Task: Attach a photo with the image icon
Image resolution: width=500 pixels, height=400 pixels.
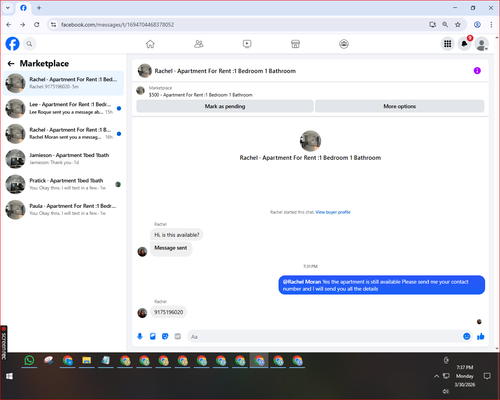Action: [x=153, y=336]
